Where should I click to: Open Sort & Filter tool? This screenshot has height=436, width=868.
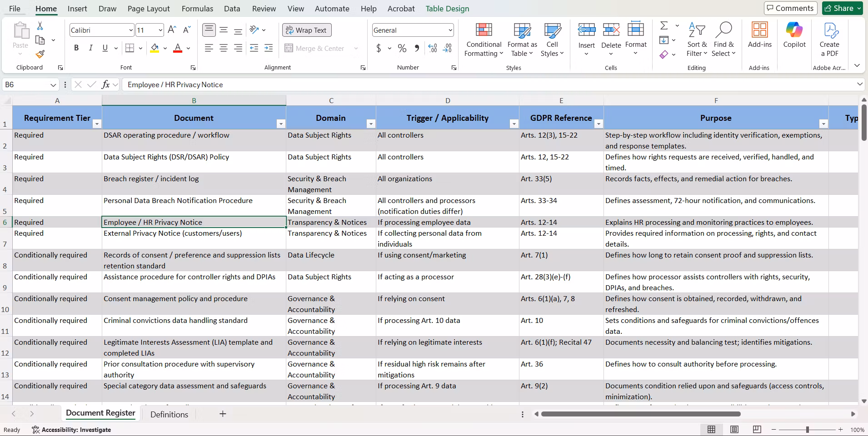click(x=696, y=40)
